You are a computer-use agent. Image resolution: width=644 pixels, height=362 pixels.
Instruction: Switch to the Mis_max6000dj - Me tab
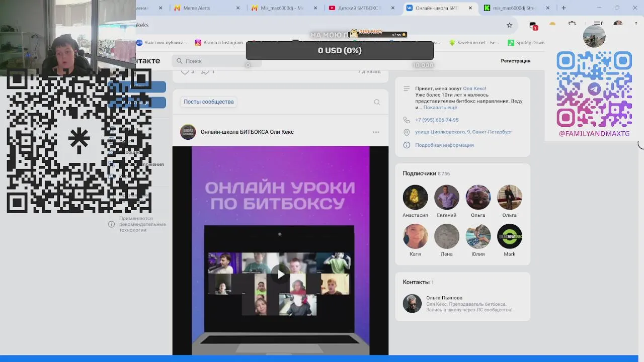[284, 8]
